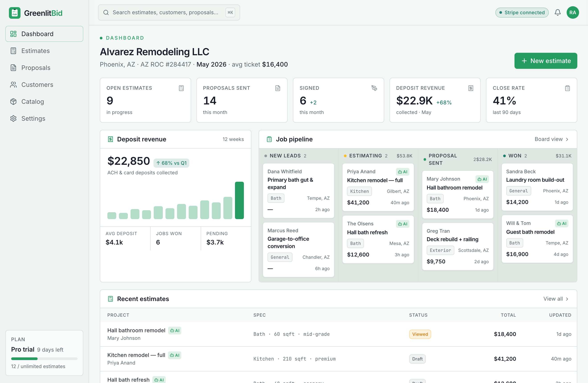Click the Board view chevron arrow
Screen dimensions: 588x383
pyautogui.click(x=567, y=140)
